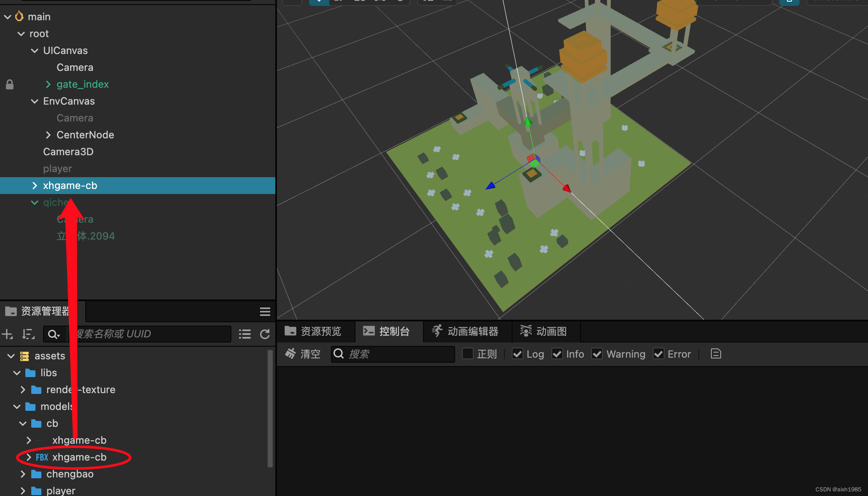
Task: Click the list view icon beside asset search
Action: [x=245, y=334]
